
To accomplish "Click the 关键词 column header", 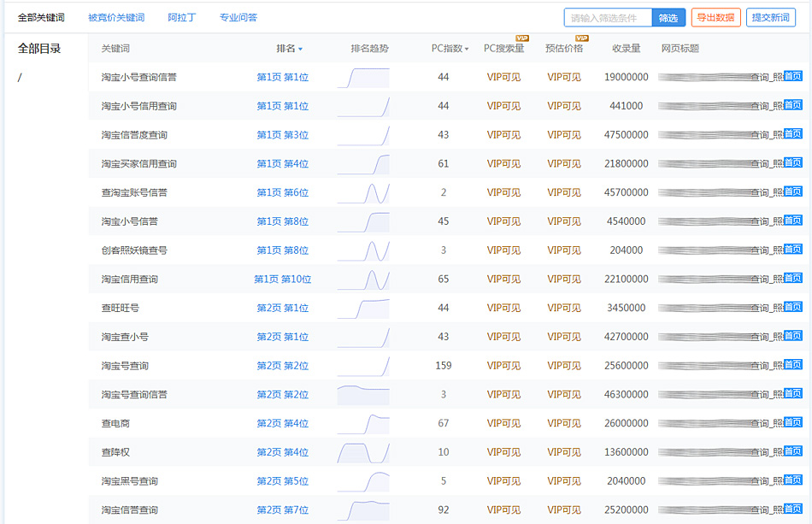I will [x=115, y=49].
